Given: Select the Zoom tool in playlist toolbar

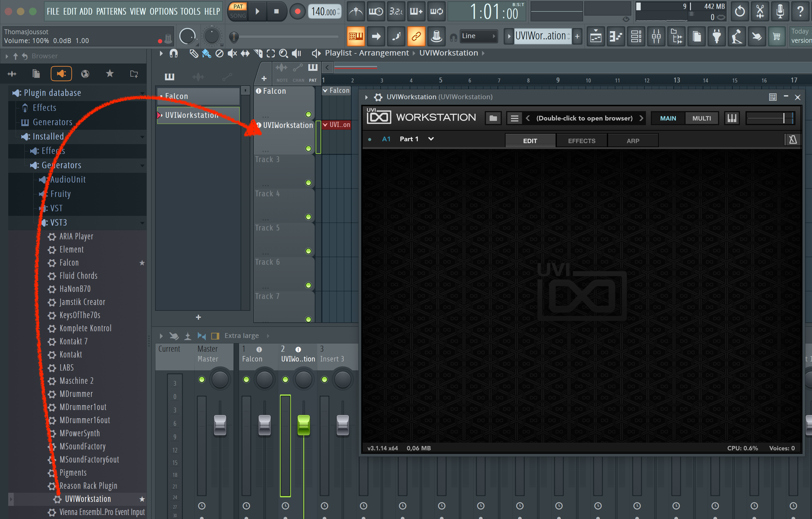Looking at the screenshot, I should point(284,53).
